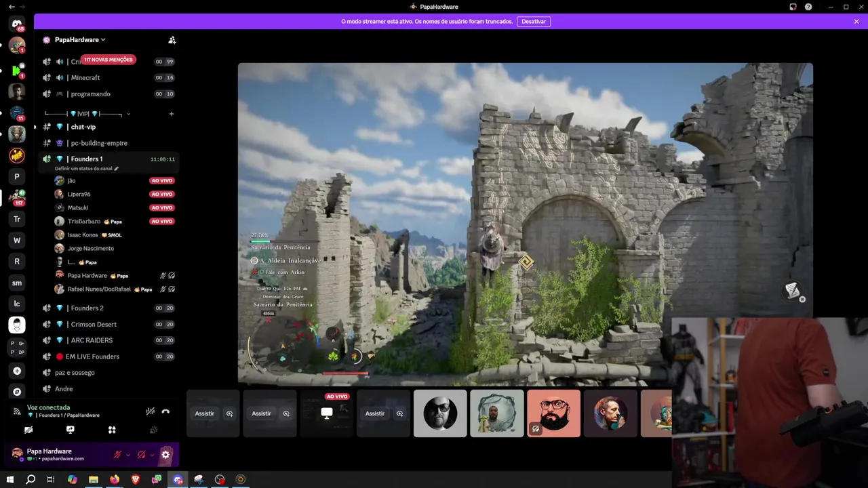Viewport: 868px width, 488px height.
Task: Open the Discover servers compass icon
Action: click(x=17, y=392)
